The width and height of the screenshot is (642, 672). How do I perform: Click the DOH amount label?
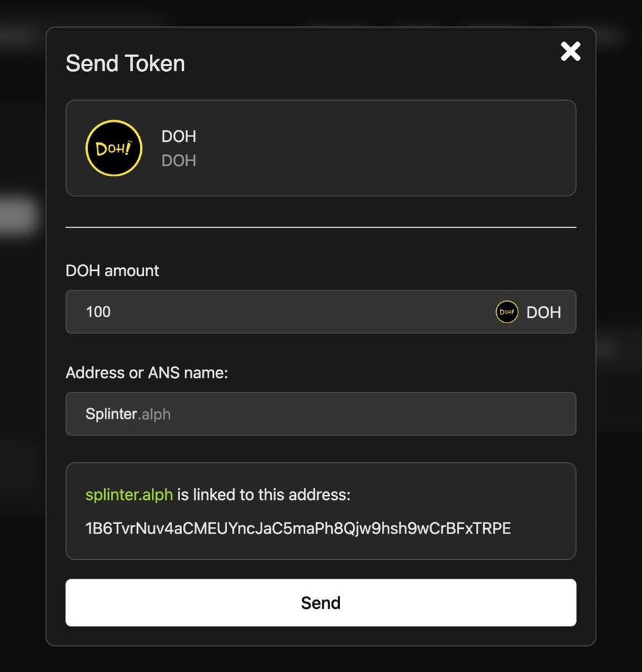pyautogui.click(x=112, y=271)
